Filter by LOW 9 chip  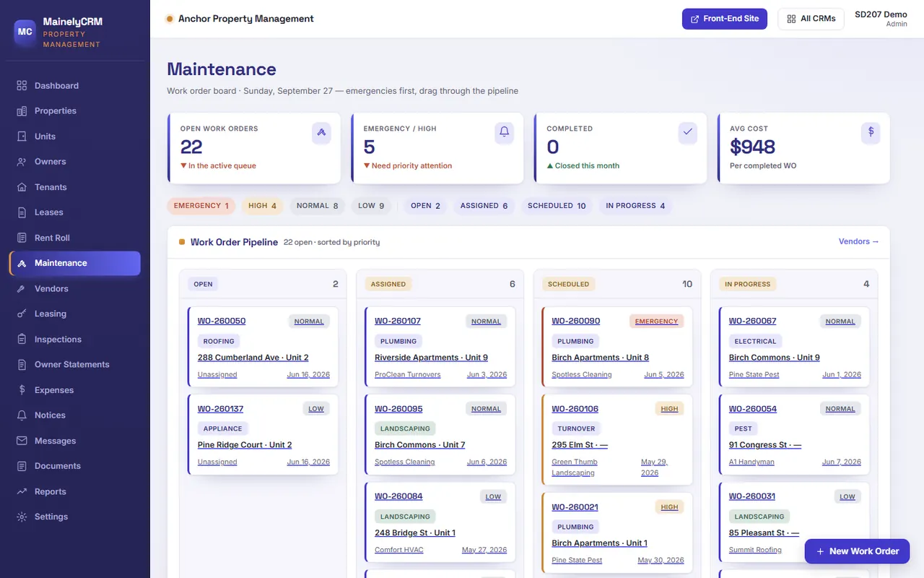372,206
